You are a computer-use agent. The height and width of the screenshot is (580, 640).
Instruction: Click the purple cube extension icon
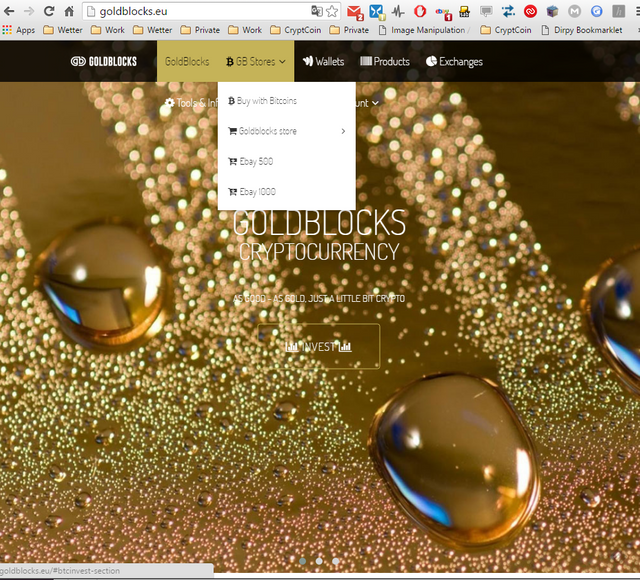[x=552, y=11]
